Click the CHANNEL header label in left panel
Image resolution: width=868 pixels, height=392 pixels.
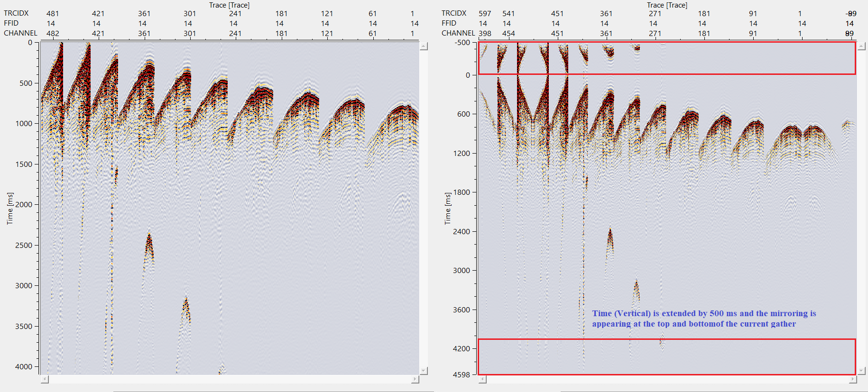[20, 33]
